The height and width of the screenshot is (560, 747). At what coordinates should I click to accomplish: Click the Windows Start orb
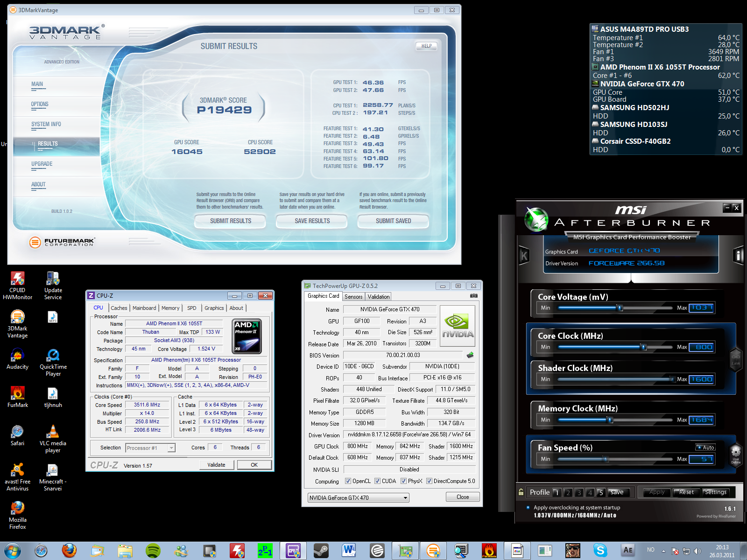point(13,551)
